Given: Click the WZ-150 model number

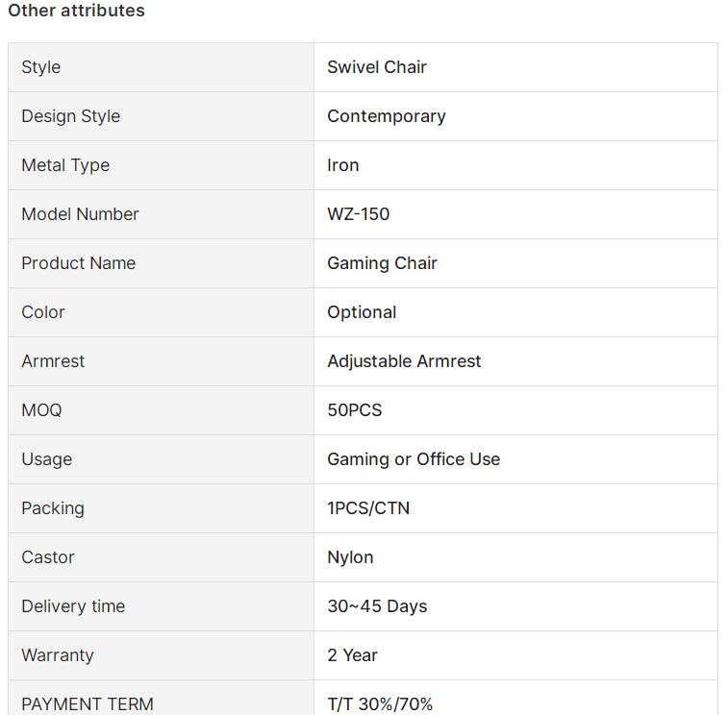Looking at the screenshot, I should tap(359, 214).
